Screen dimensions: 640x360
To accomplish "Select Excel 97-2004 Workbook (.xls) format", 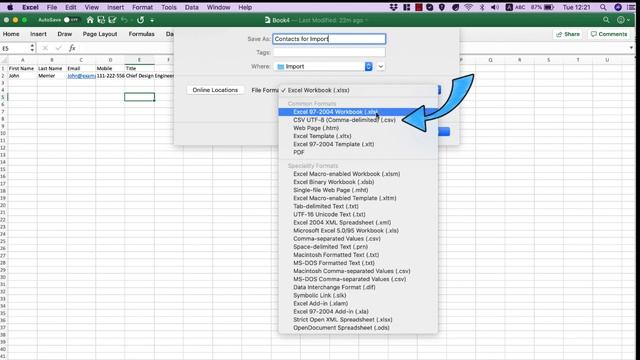I will pos(358,112).
